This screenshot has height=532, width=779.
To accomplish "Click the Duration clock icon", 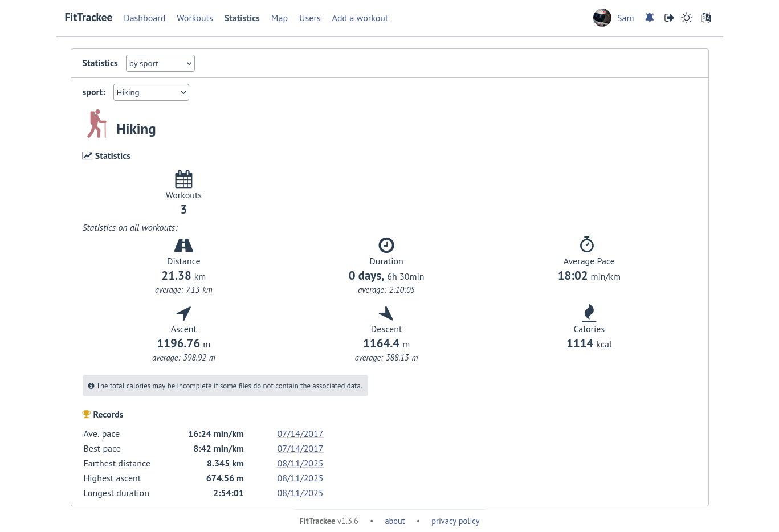I will tap(386, 245).
